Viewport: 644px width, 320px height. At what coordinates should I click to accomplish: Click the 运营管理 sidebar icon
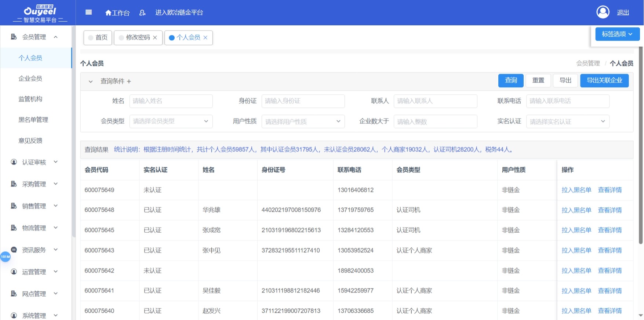click(x=14, y=272)
